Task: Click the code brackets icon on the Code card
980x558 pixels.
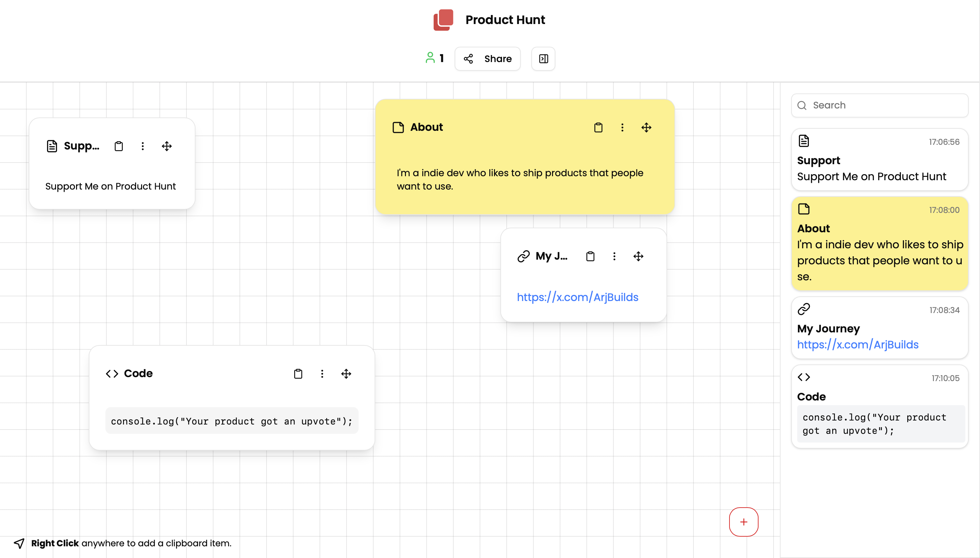Action: pos(111,373)
